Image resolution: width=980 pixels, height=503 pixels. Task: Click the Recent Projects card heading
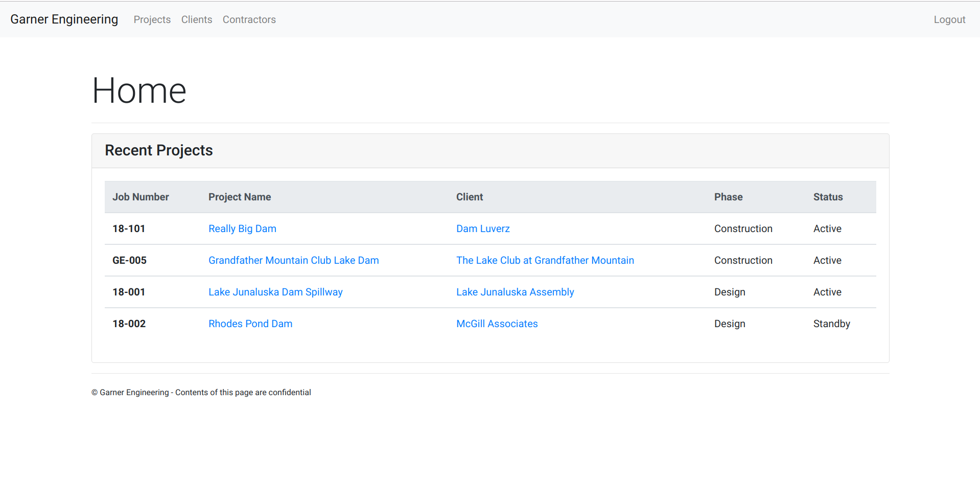click(159, 150)
